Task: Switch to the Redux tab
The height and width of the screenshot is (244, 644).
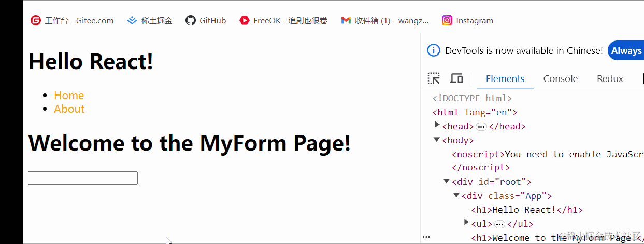Action: 610,79
